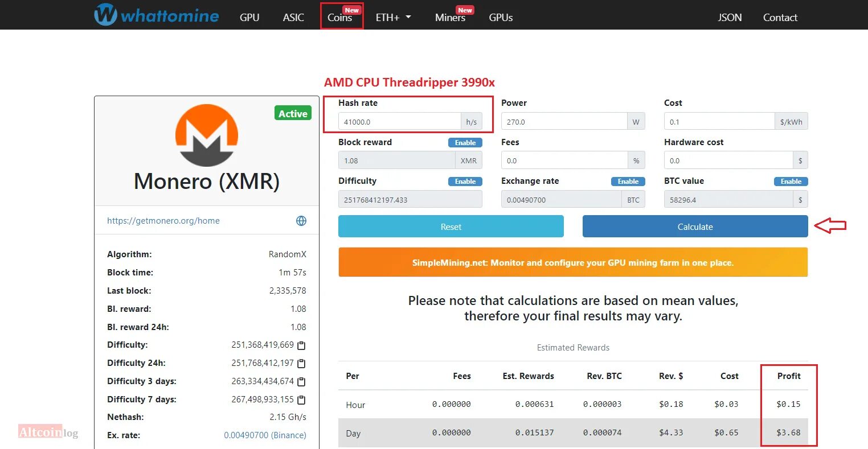The image size is (868, 449).
Task: Click the Block reward XMR field
Action: point(396,160)
